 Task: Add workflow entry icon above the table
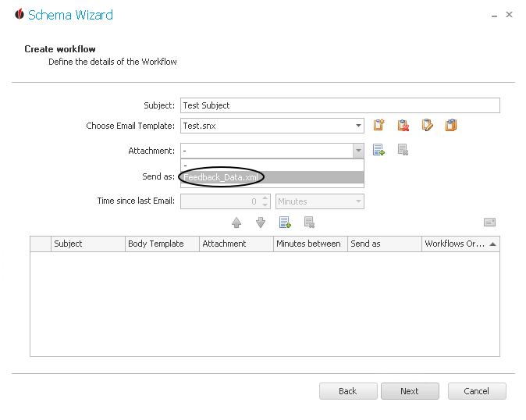285,222
